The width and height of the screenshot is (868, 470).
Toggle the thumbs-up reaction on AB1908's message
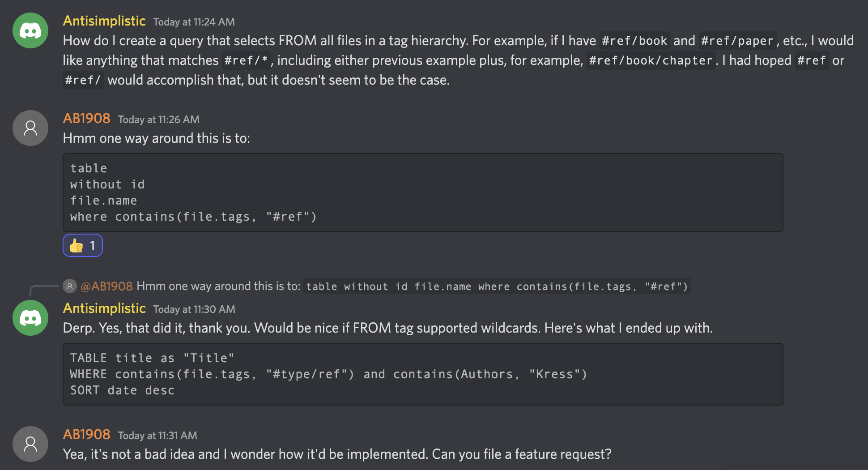82,245
